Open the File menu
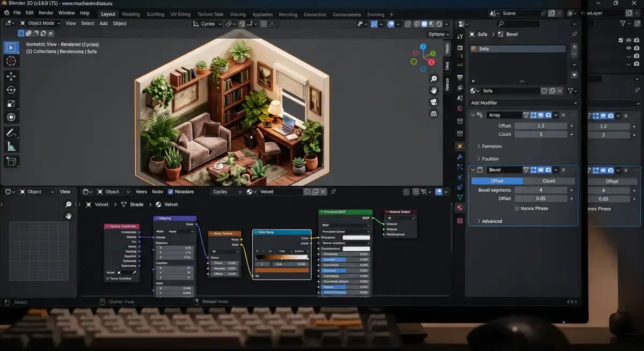The width and height of the screenshot is (644, 351). coord(17,13)
